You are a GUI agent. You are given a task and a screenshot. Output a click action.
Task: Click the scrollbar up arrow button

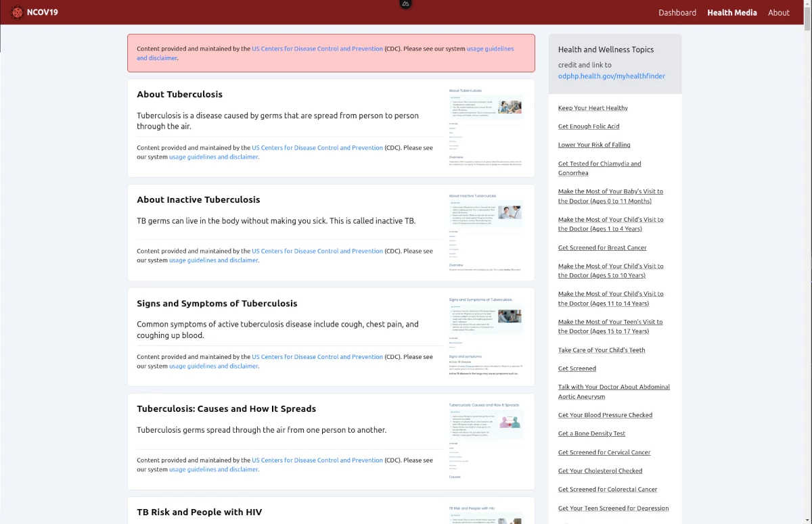tap(807, 4)
